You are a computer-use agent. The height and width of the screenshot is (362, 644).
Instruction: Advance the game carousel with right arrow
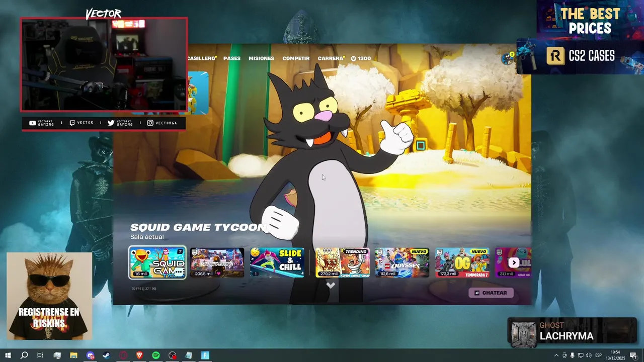point(514,262)
